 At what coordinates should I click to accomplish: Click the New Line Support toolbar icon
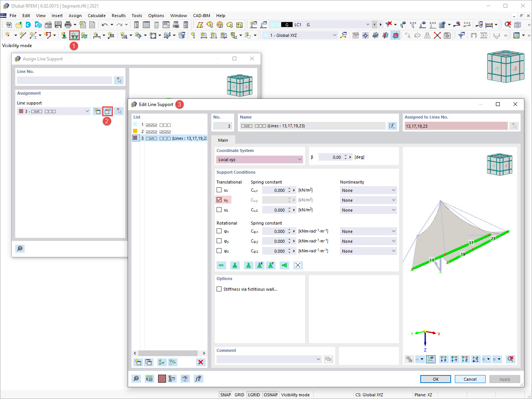click(x=74, y=35)
